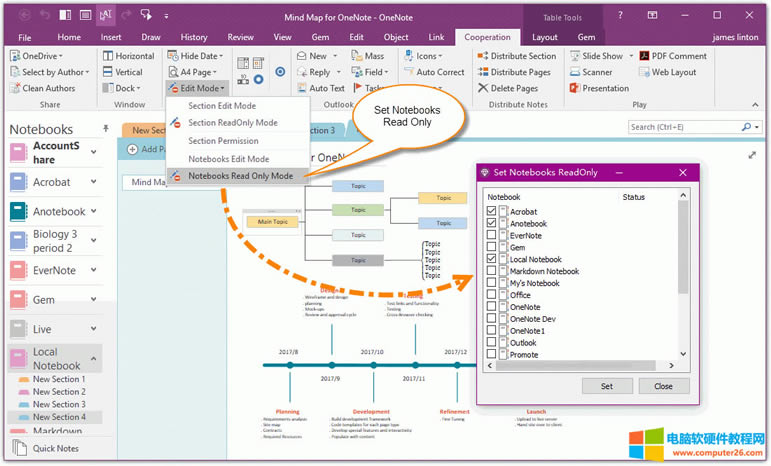Pin the Notebooks pane
This screenshot has width=771, height=466.
106,128
